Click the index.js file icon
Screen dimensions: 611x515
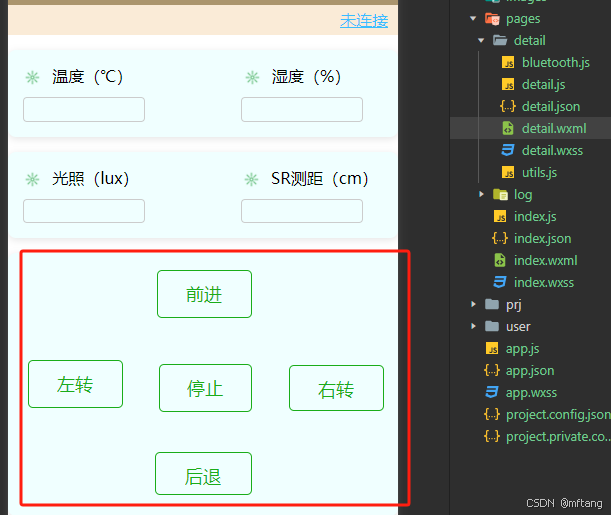pyautogui.click(x=500, y=216)
